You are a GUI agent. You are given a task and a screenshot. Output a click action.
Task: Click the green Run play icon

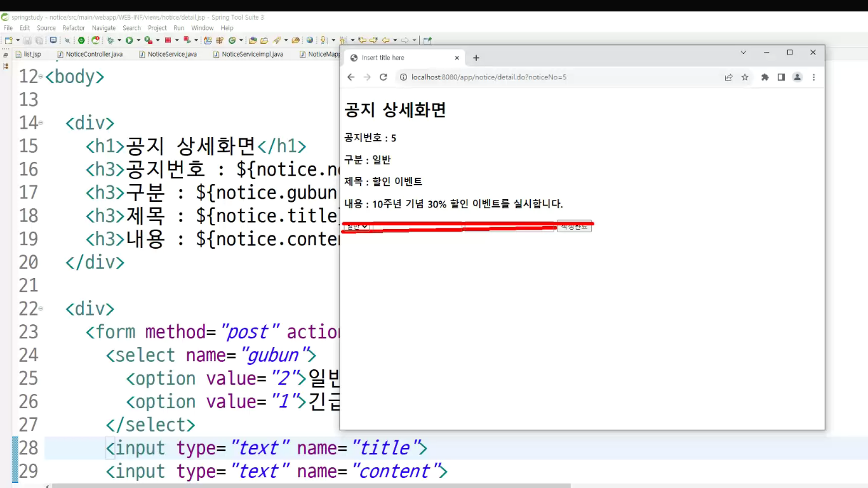click(x=129, y=40)
